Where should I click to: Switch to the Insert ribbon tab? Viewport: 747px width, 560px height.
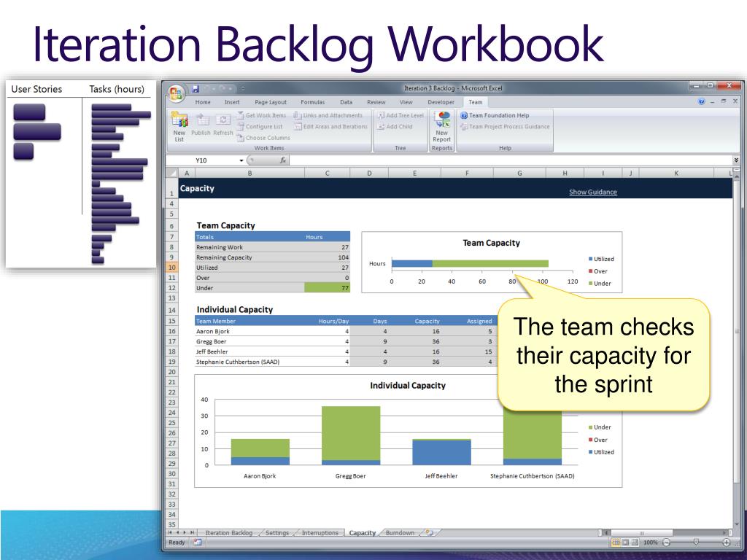tap(232, 102)
